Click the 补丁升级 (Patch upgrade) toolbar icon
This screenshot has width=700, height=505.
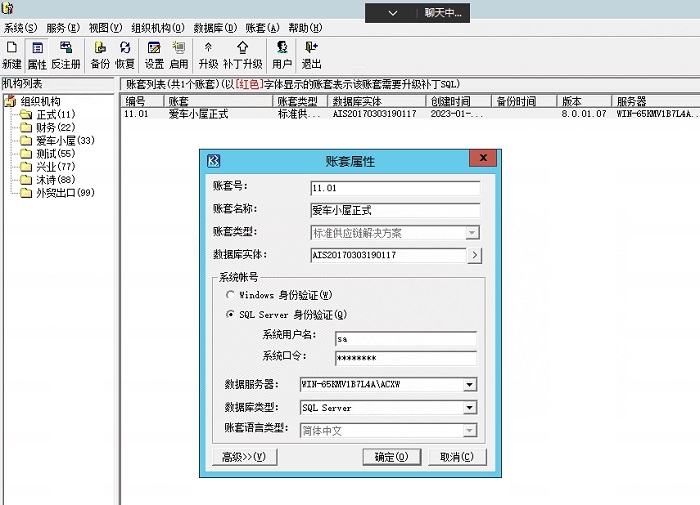[242, 54]
